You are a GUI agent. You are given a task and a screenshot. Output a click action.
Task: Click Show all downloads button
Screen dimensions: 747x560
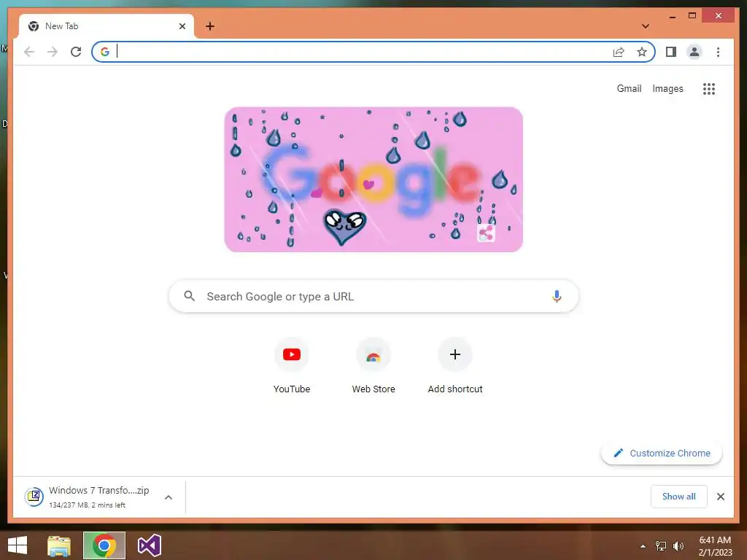[x=679, y=497]
